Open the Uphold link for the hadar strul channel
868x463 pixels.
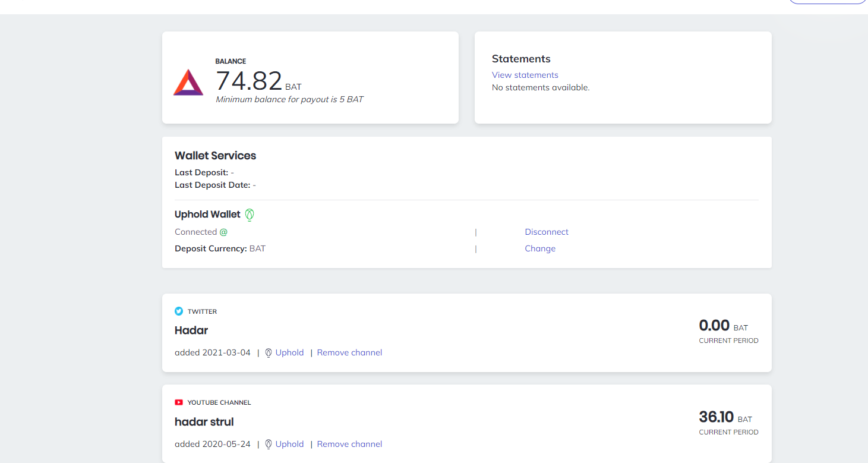click(x=289, y=444)
